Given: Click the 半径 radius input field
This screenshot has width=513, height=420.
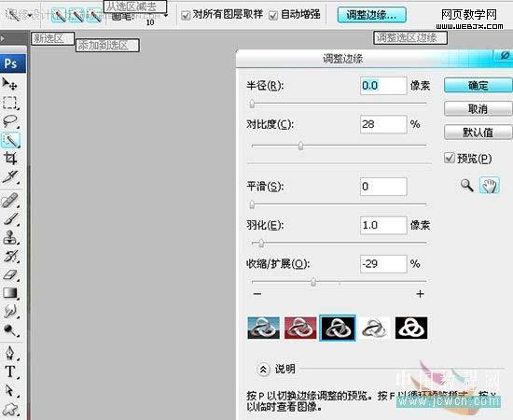Looking at the screenshot, I should (x=383, y=86).
